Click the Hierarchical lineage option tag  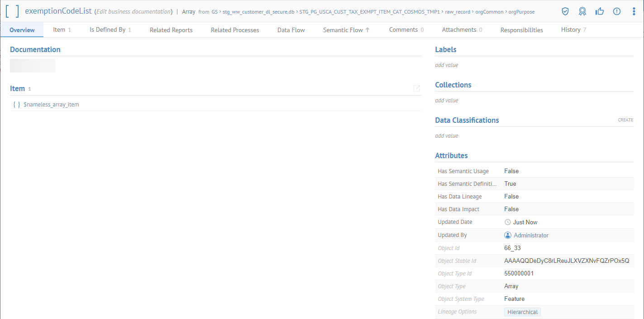pyautogui.click(x=522, y=312)
